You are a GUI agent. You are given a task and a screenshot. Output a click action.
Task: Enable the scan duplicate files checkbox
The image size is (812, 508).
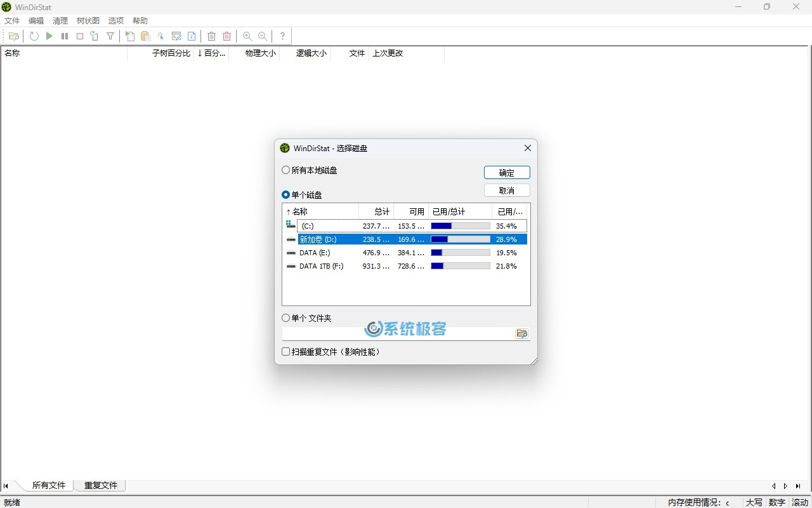(285, 351)
